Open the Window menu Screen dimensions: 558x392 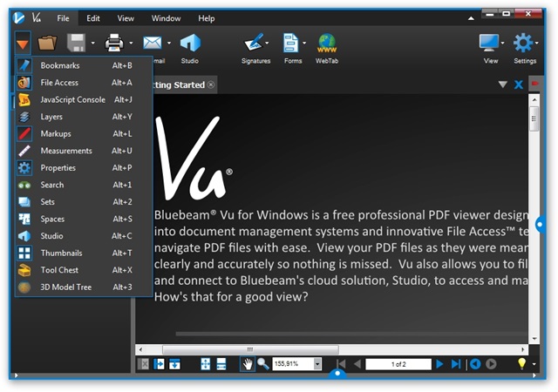click(x=166, y=17)
